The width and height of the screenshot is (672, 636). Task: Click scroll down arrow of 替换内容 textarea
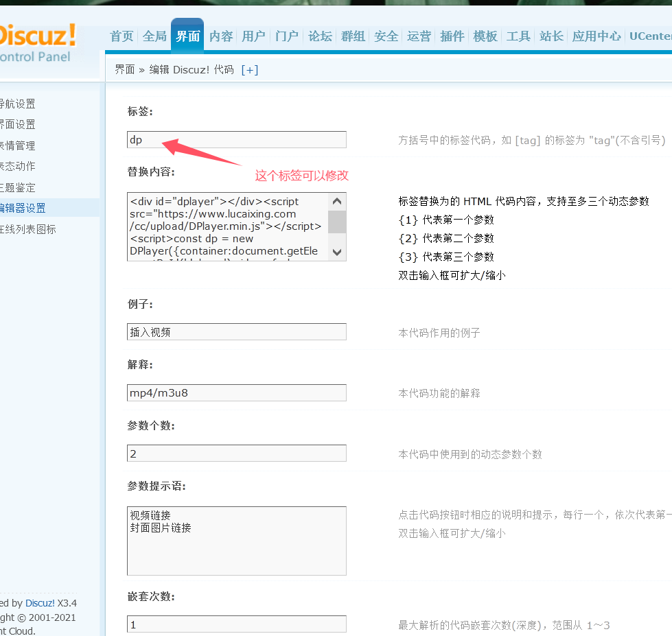pyautogui.click(x=337, y=252)
